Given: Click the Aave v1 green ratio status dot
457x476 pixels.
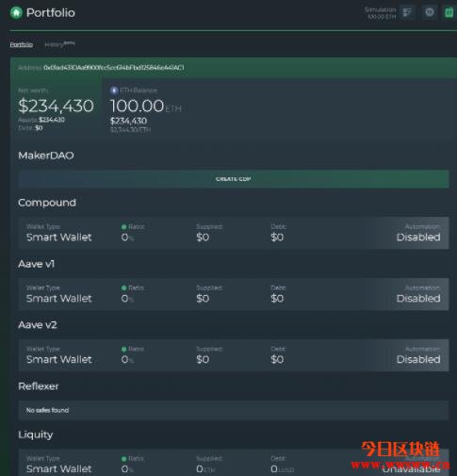Looking at the screenshot, I should tap(123, 287).
